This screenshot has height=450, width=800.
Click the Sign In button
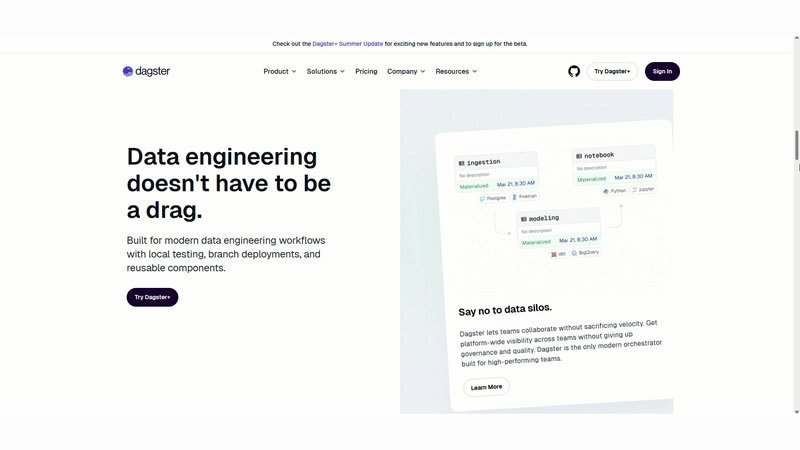point(662,71)
